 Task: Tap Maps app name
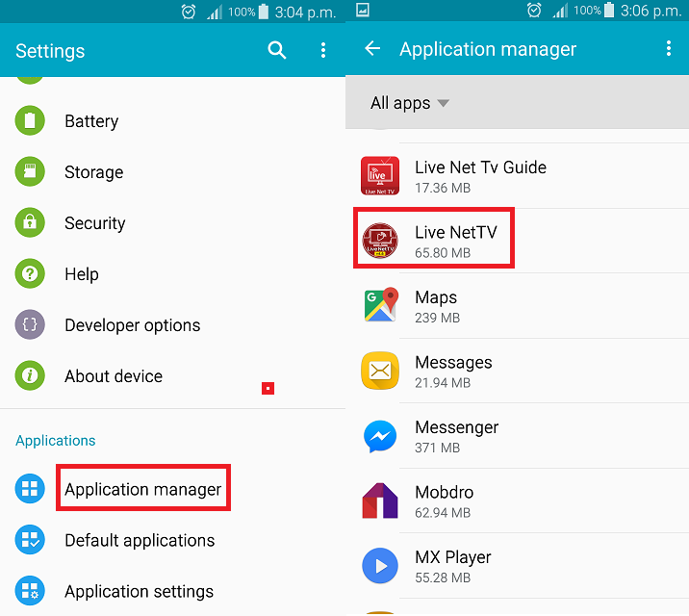tap(436, 297)
